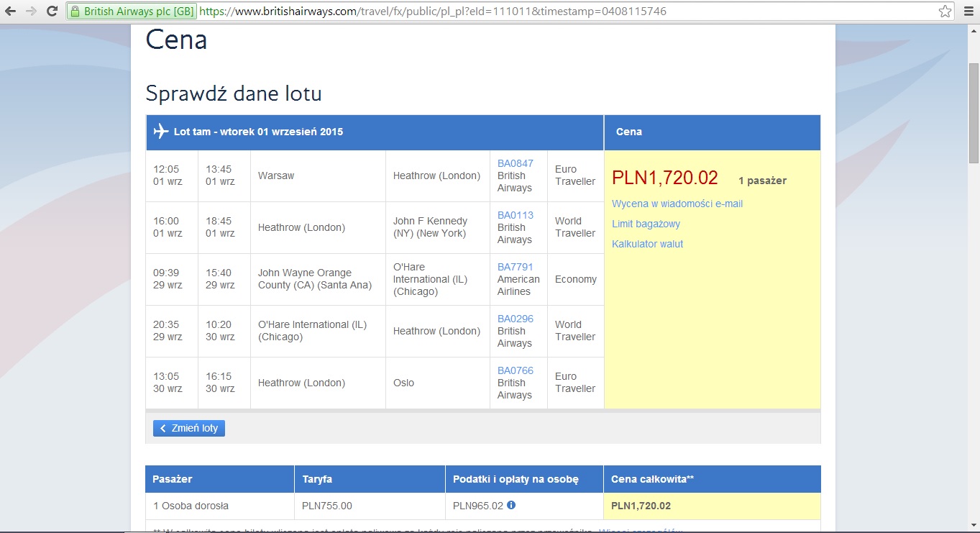
Task: Click the info icon beside PLN965.02
Action: (x=511, y=505)
